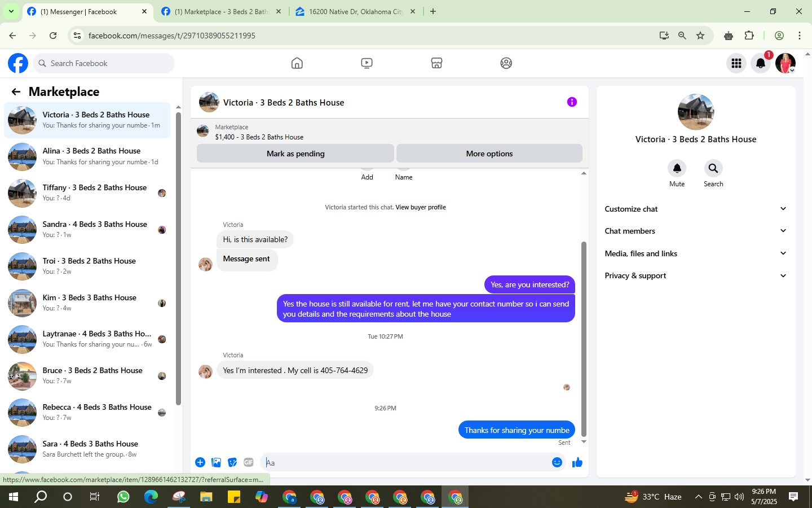Expand Privacy & support section
Viewport: 812px width, 508px height.
click(x=695, y=275)
